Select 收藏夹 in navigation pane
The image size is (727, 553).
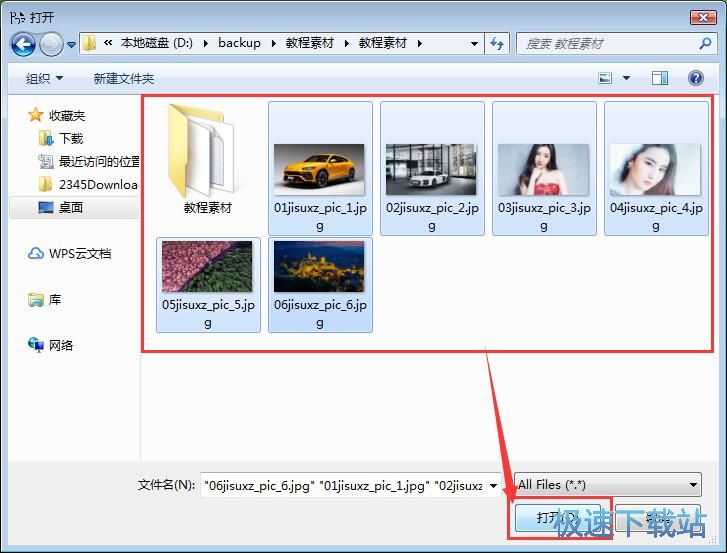pyautogui.click(x=67, y=115)
